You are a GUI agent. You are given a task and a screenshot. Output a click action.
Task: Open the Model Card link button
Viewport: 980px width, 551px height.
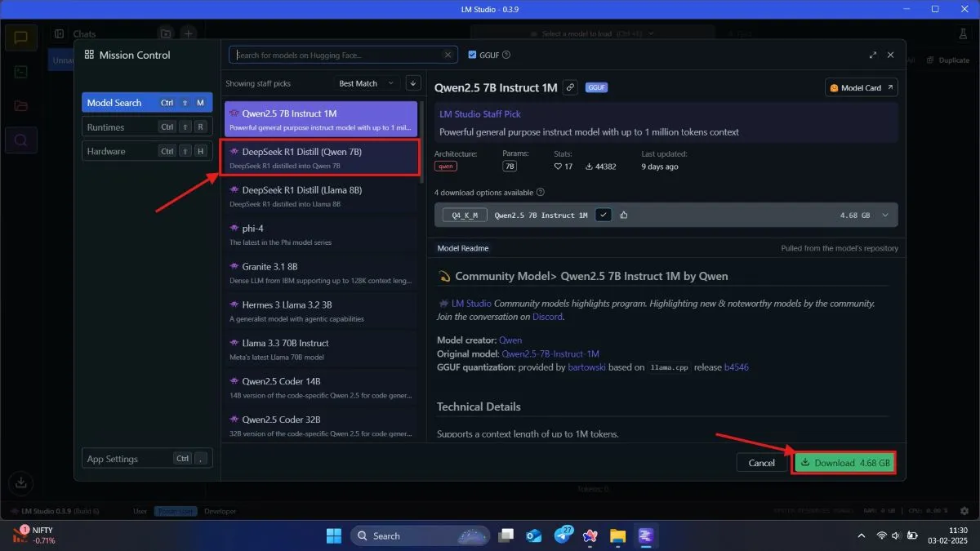(x=861, y=87)
